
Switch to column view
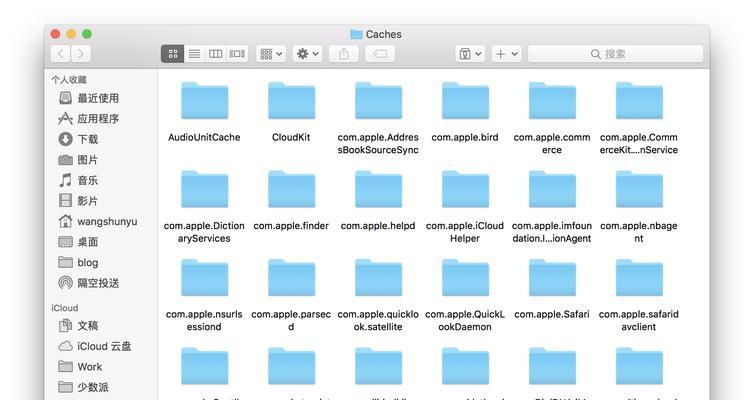point(215,54)
